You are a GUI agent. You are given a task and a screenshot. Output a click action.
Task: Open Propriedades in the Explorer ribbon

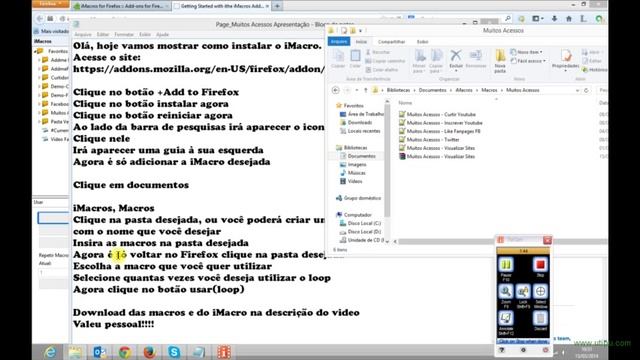pyautogui.click(x=565, y=60)
